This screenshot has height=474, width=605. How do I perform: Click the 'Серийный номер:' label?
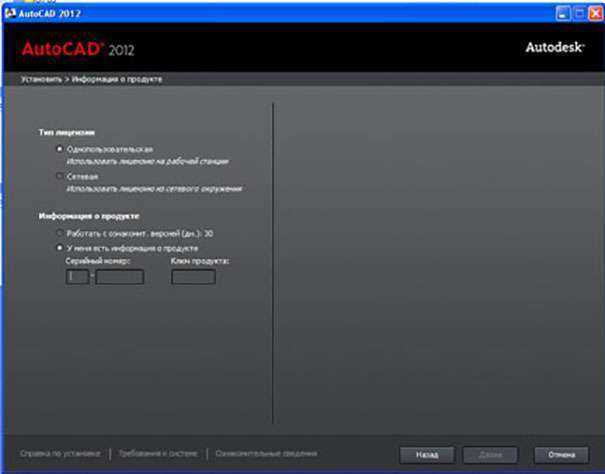click(x=98, y=261)
